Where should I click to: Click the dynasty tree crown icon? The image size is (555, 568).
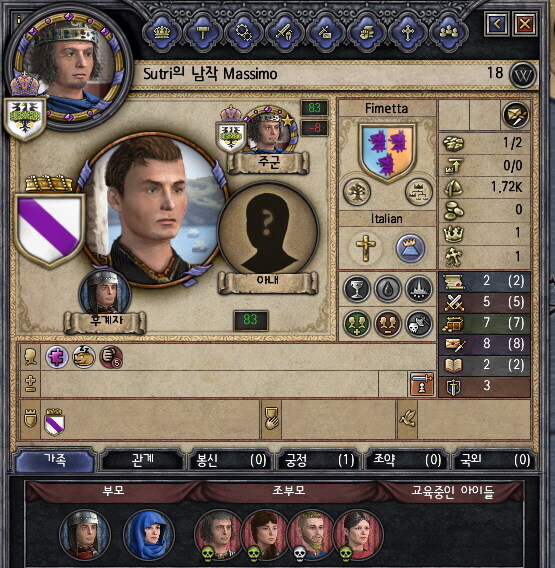(x=418, y=192)
